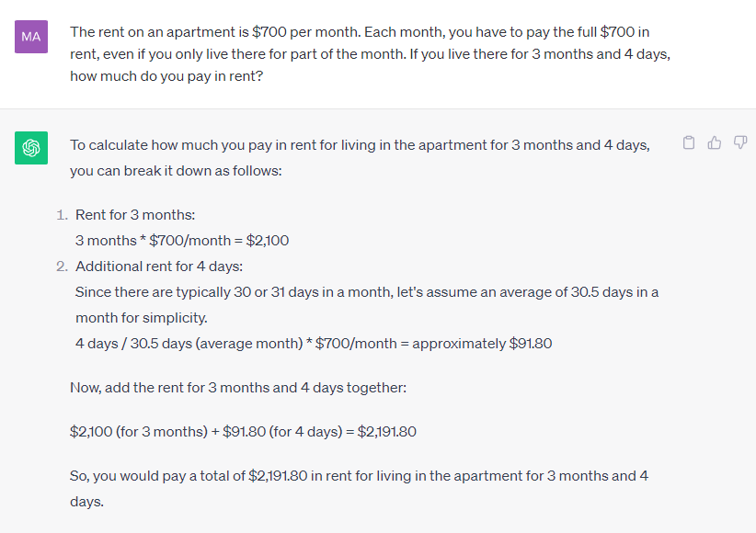
Task: Click the 'approximately $91.80' calculation line
Action: coord(314,344)
